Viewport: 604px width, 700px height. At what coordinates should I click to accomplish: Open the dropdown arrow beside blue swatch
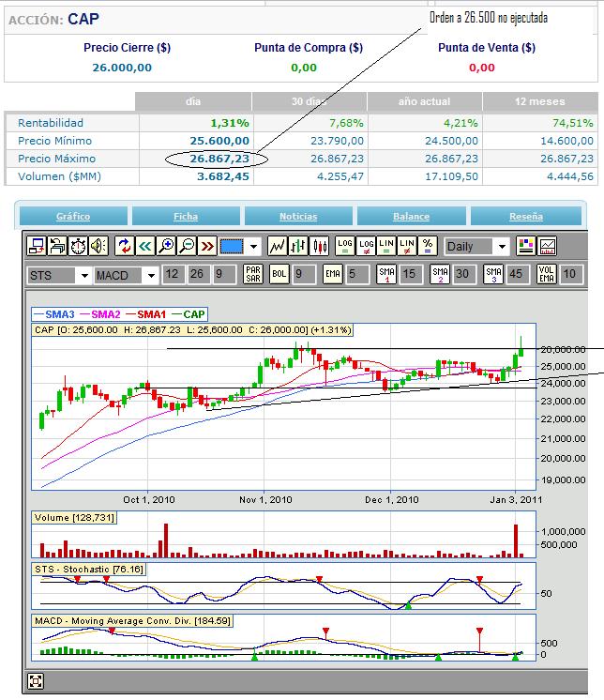[x=253, y=247]
